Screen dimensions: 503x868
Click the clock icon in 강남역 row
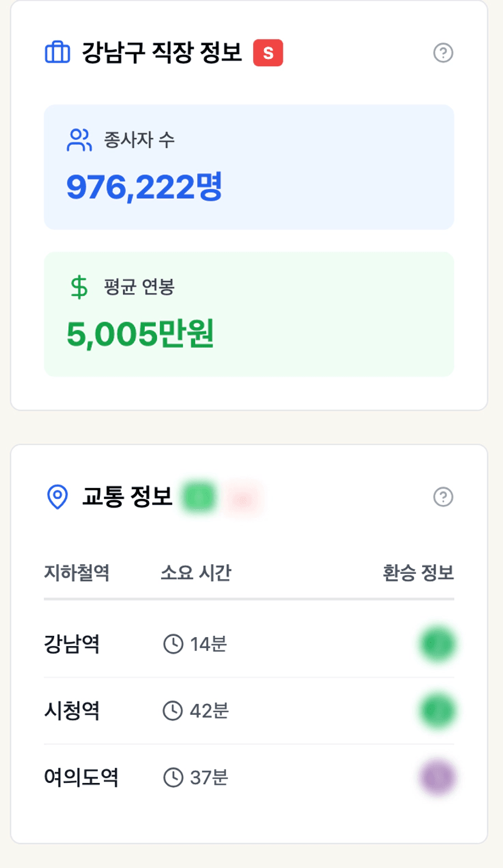tap(173, 644)
